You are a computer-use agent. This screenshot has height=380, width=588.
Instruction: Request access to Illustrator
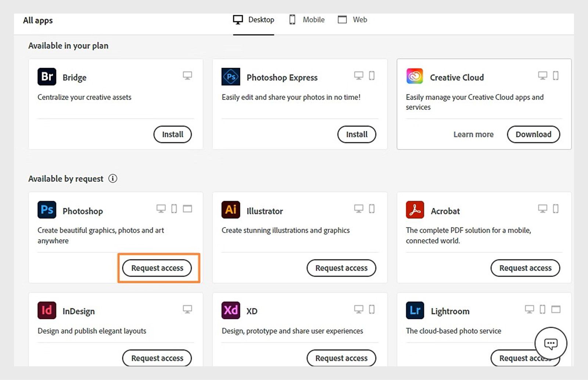[x=341, y=268]
